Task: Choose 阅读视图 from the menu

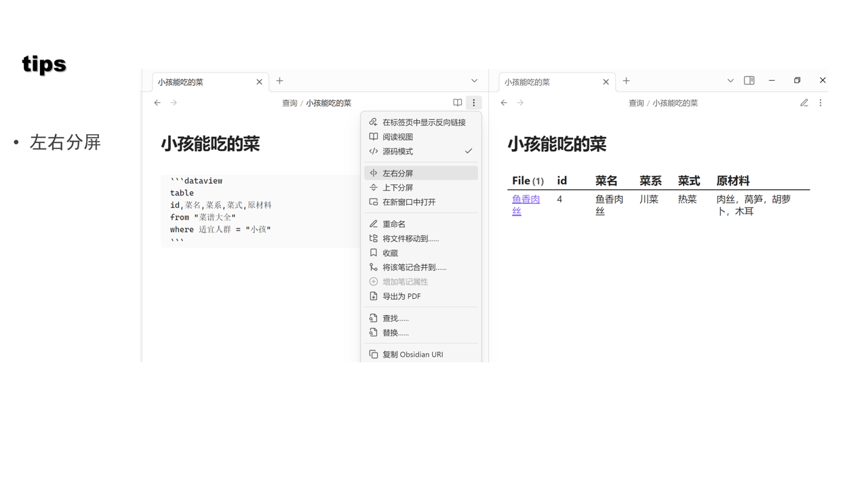Action: [x=421, y=137]
